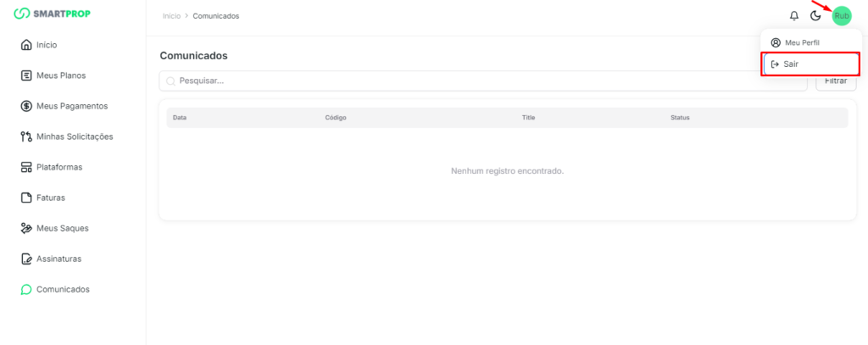This screenshot has width=868, height=345.
Task: Click the Início breadcrumb link
Action: (x=171, y=16)
